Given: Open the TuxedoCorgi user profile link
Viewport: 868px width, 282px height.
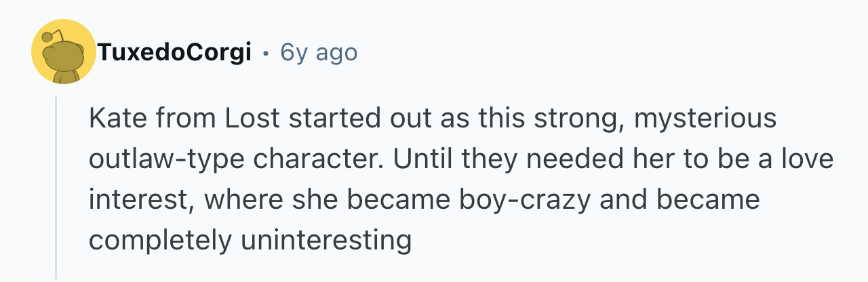Looking at the screenshot, I should [x=174, y=52].
